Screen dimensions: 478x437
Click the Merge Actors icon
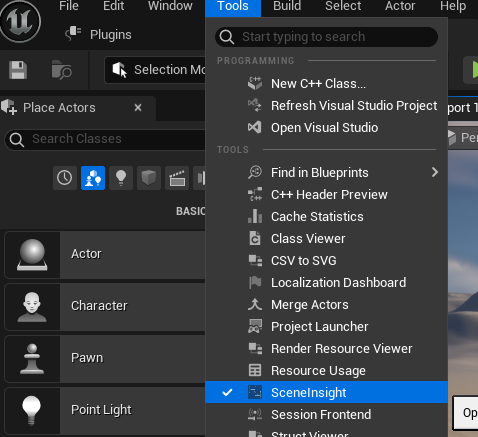coord(255,304)
